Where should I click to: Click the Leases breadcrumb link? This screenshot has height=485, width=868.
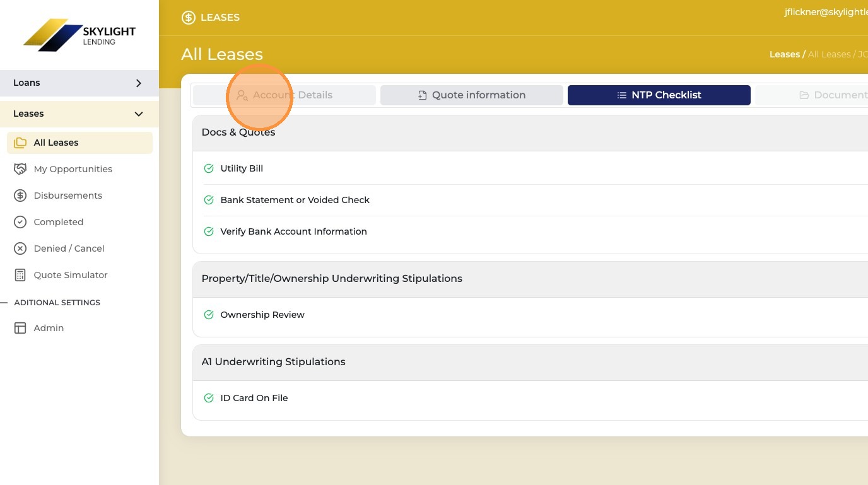785,54
